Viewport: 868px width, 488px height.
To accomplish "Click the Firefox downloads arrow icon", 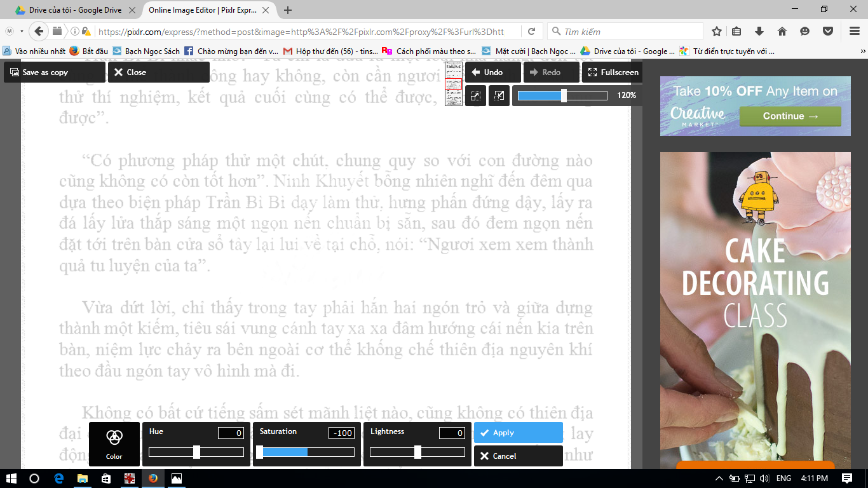I will click(x=759, y=31).
